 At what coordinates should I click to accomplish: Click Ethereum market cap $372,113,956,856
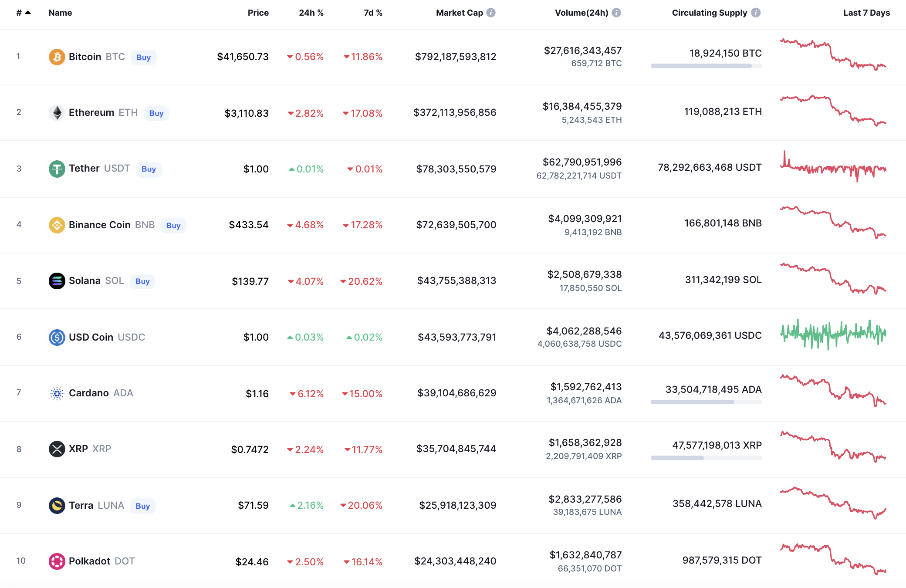coord(455,112)
